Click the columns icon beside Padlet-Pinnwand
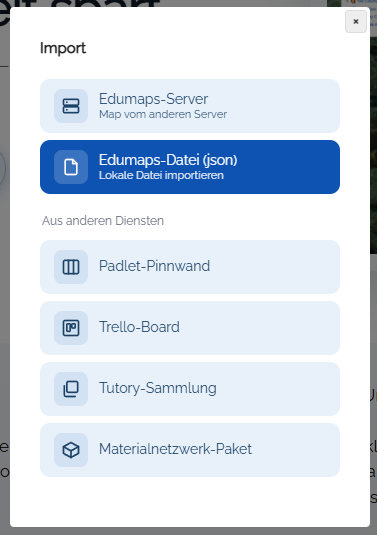The height and width of the screenshot is (535, 377). (71, 267)
